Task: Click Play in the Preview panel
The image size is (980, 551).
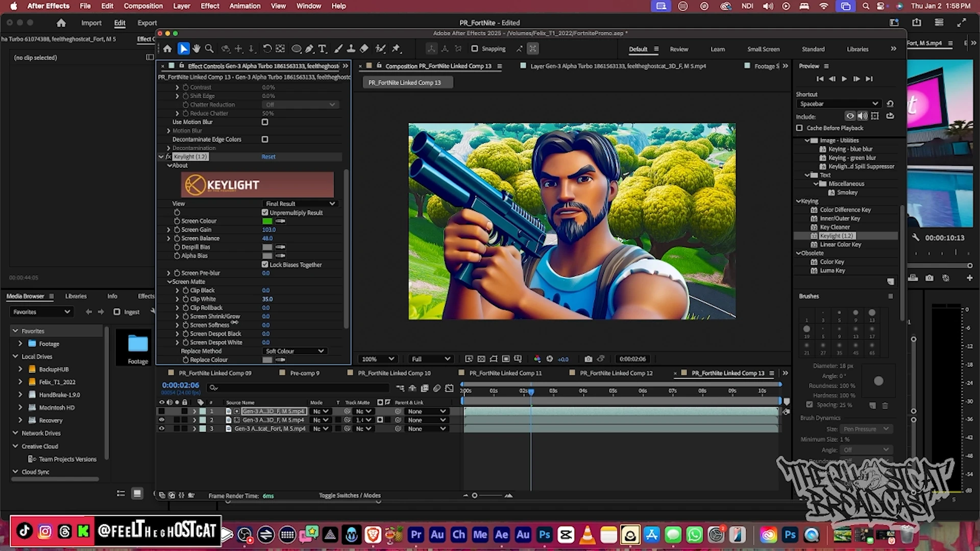Action: pyautogui.click(x=844, y=79)
